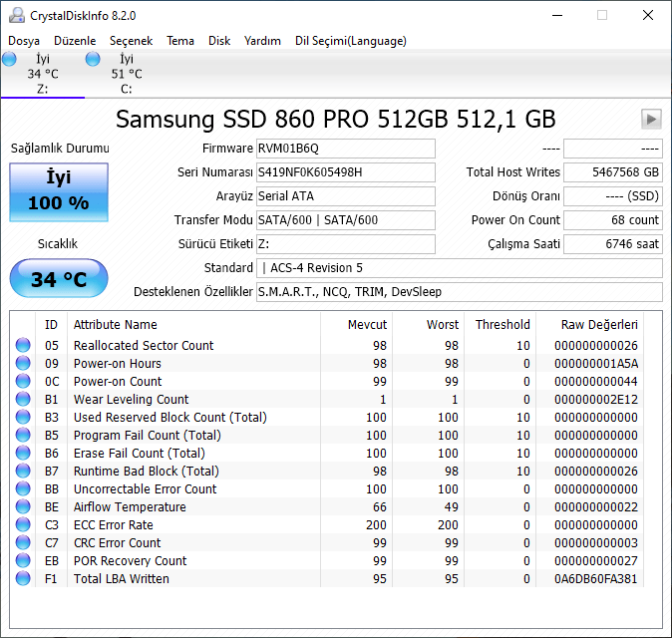The image size is (672, 638).
Task: Open the Seçenek menu
Action: (131, 41)
